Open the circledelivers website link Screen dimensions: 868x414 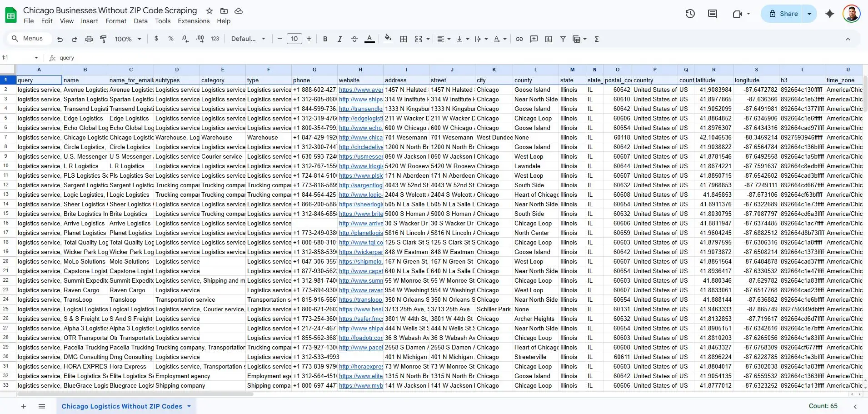(361, 147)
